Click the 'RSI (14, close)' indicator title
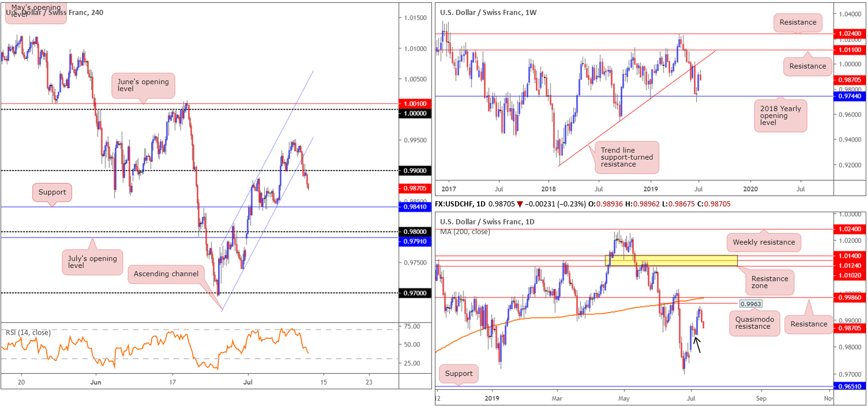868x406 pixels. pyautogui.click(x=28, y=332)
